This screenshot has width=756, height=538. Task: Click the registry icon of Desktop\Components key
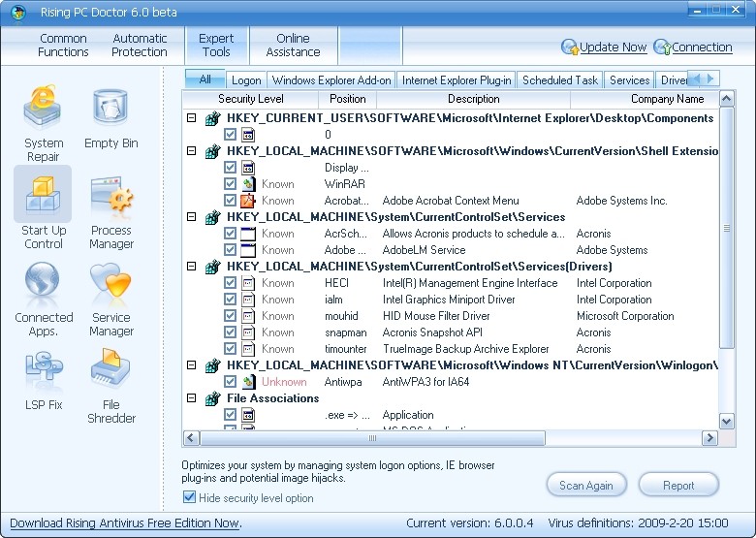coord(212,118)
